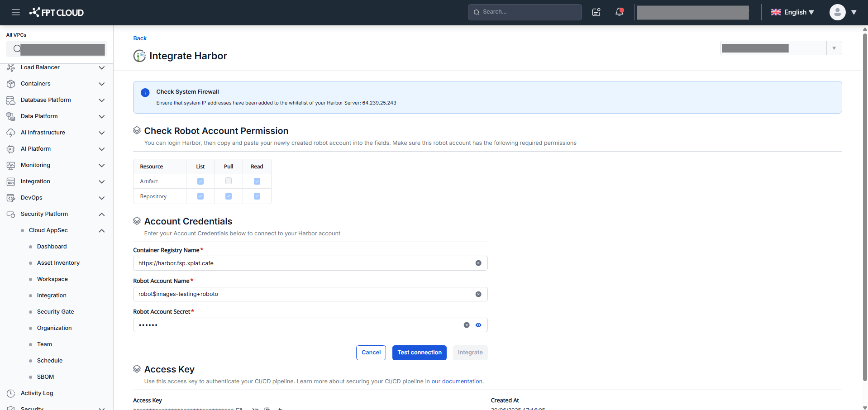Screen dimensions: 868x410
Task: Show the Robot Account Secret with eye icon
Action: click(x=478, y=325)
